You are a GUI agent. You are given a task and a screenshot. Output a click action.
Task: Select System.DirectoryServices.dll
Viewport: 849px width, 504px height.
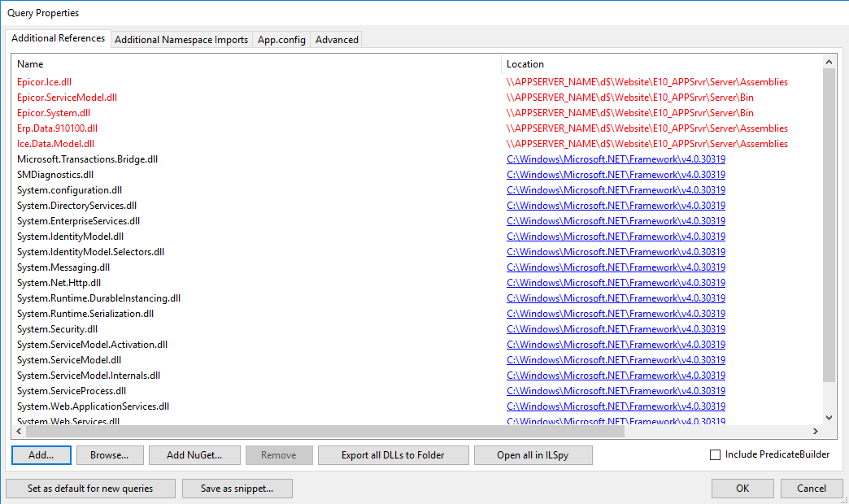pos(76,206)
